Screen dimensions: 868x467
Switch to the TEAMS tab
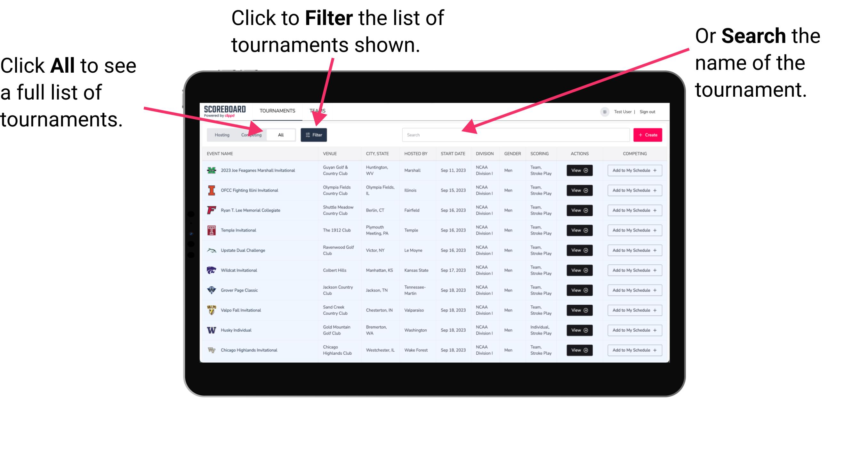click(x=318, y=110)
